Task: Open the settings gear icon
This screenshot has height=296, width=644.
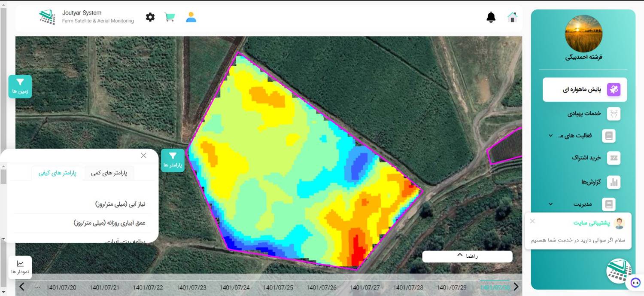Action: 150,17
